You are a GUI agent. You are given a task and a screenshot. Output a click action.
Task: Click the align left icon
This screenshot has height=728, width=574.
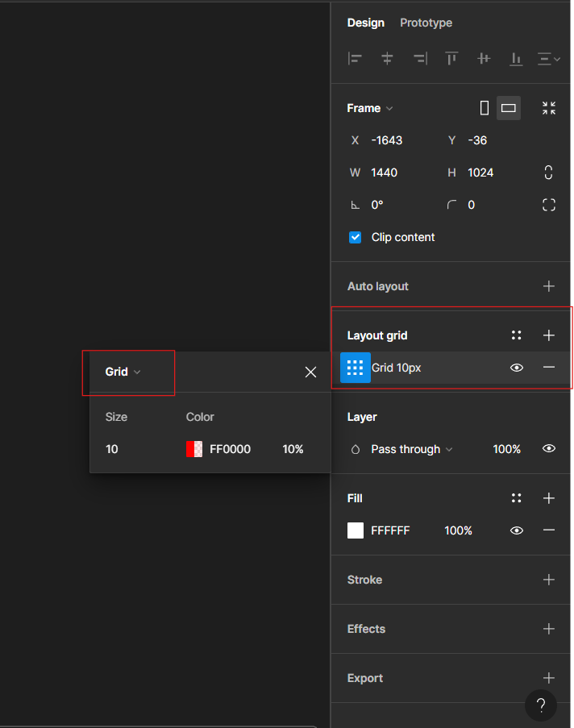tap(355, 58)
